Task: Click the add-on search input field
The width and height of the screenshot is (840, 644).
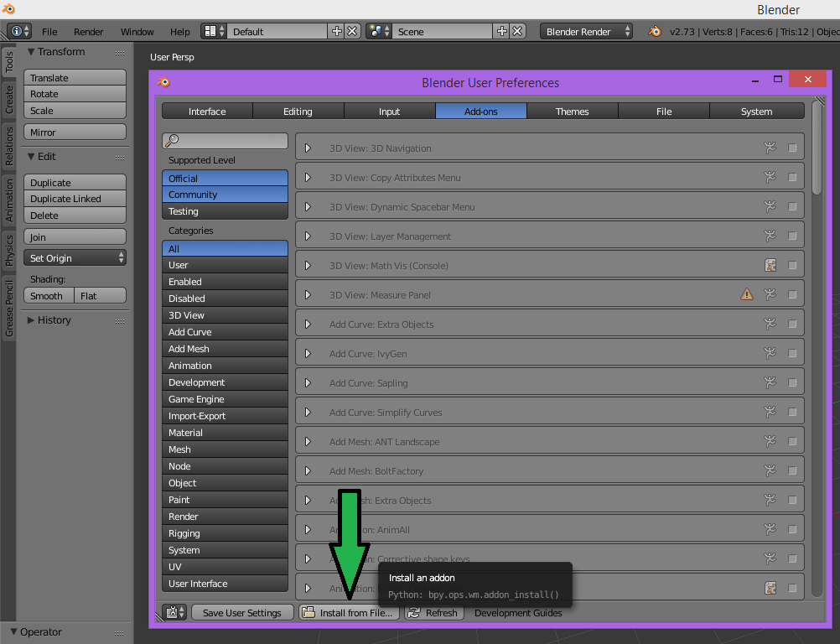Action: coord(225,141)
